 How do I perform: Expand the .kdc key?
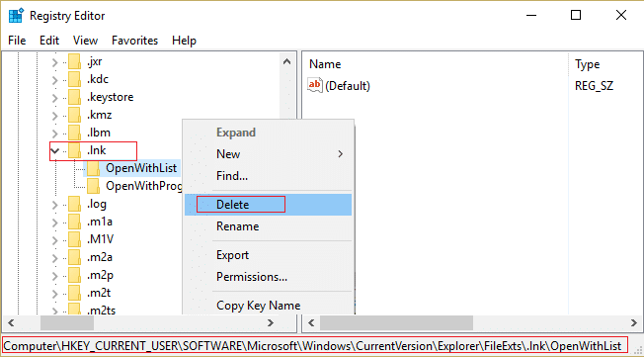click(54, 80)
